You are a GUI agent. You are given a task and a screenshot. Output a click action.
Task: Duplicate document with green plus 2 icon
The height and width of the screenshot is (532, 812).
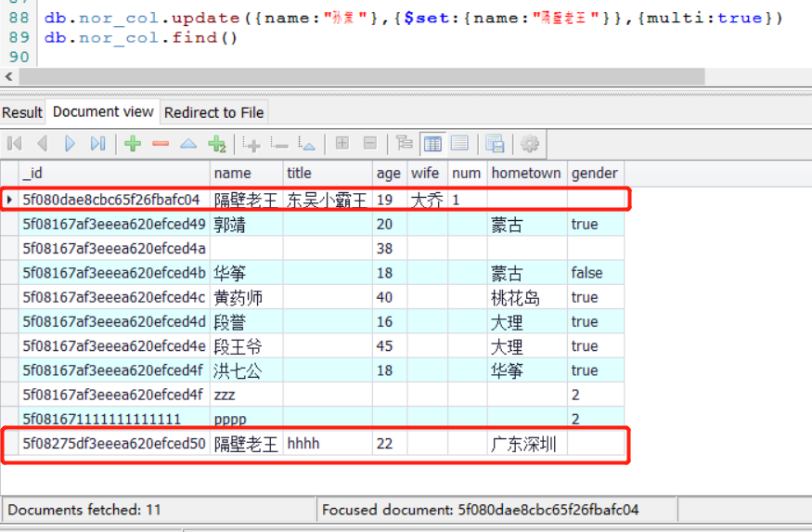click(216, 144)
